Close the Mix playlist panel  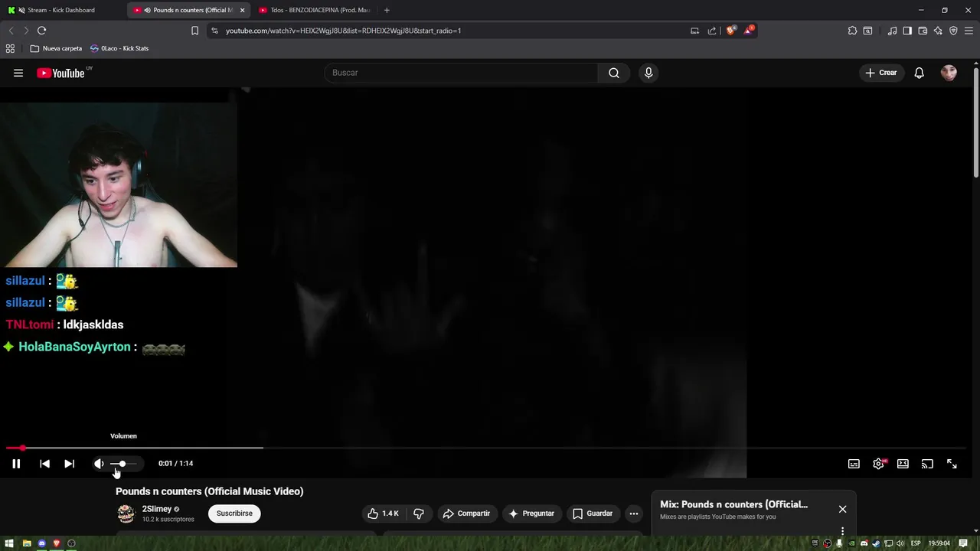(842, 509)
